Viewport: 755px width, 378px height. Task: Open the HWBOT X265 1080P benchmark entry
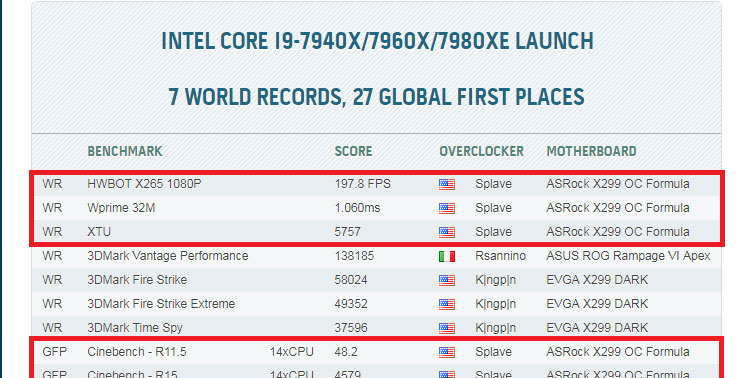point(144,184)
